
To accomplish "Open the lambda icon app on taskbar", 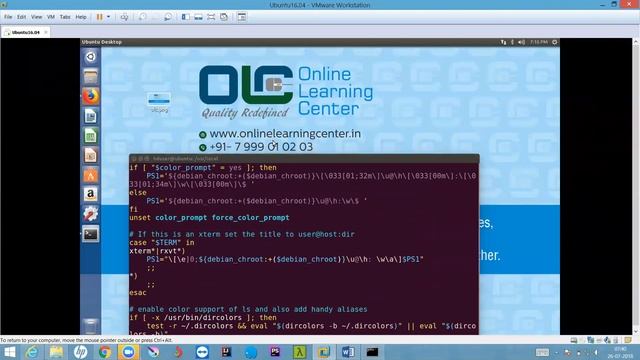I will pos(300,352).
